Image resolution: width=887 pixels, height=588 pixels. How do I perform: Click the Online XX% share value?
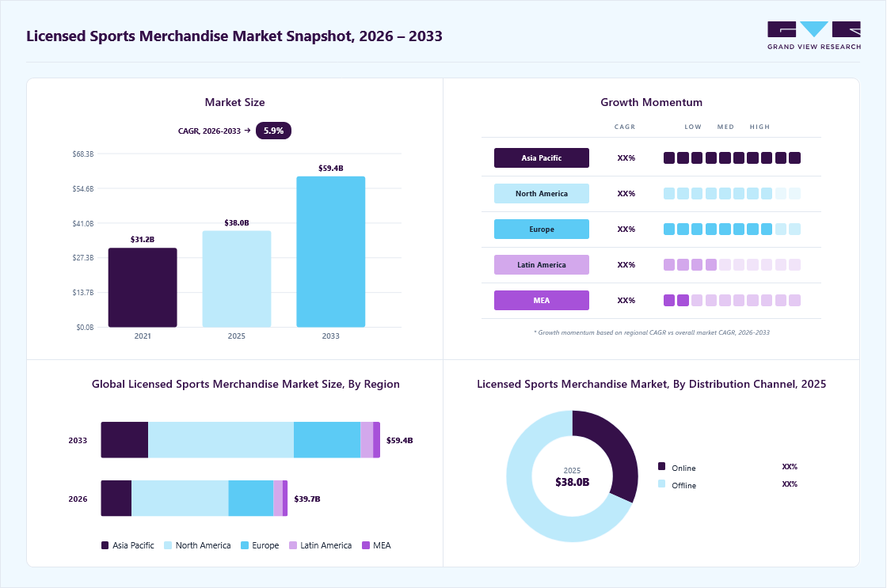(790, 467)
